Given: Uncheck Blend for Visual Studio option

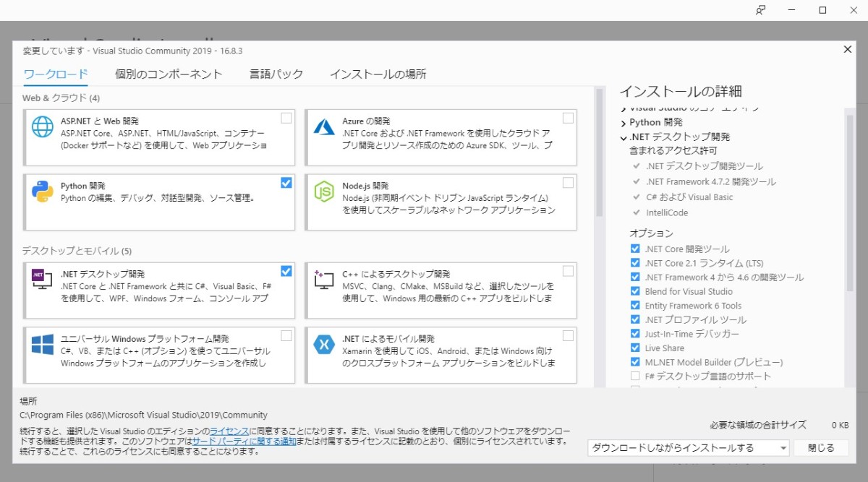Looking at the screenshot, I should [x=635, y=291].
